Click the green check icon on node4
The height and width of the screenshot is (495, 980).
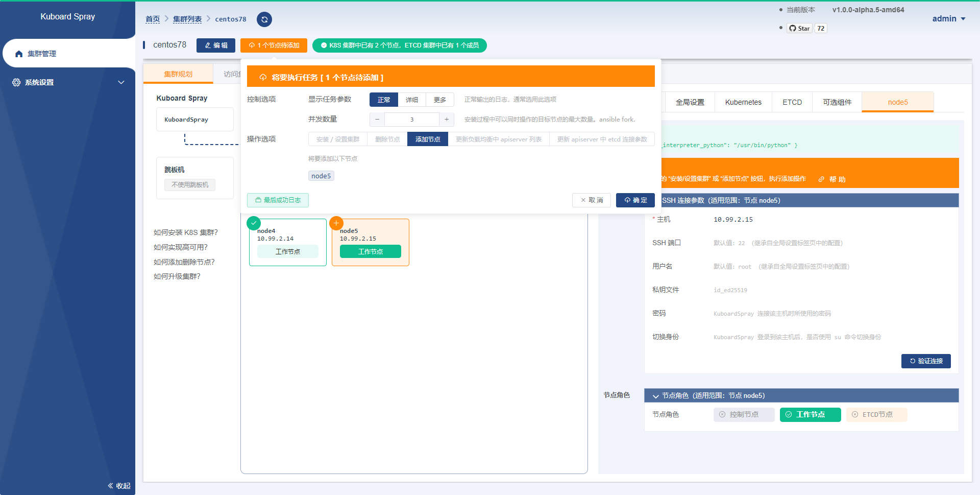tap(254, 223)
